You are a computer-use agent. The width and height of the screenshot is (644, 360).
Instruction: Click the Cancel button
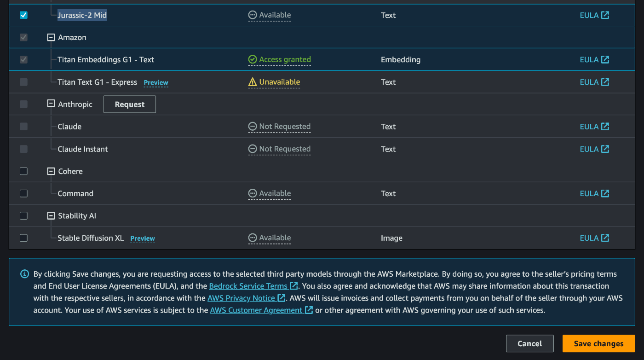tap(529, 343)
